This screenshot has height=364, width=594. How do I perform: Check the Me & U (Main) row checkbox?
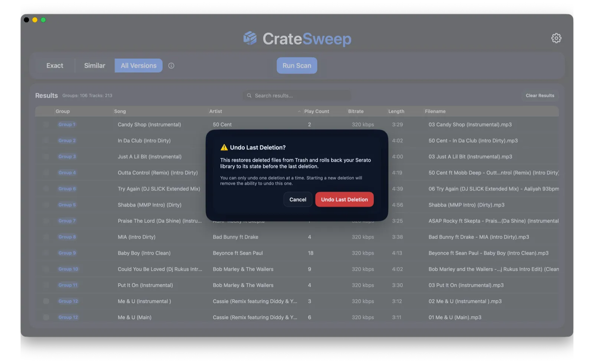coord(46,317)
